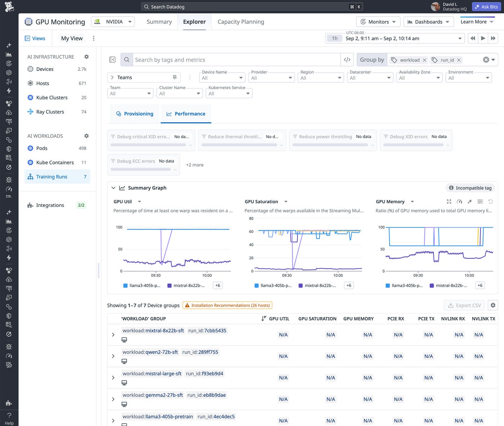The image size is (504, 426).
Task: Reset the GPU Memory graph
Action: [490, 202]
